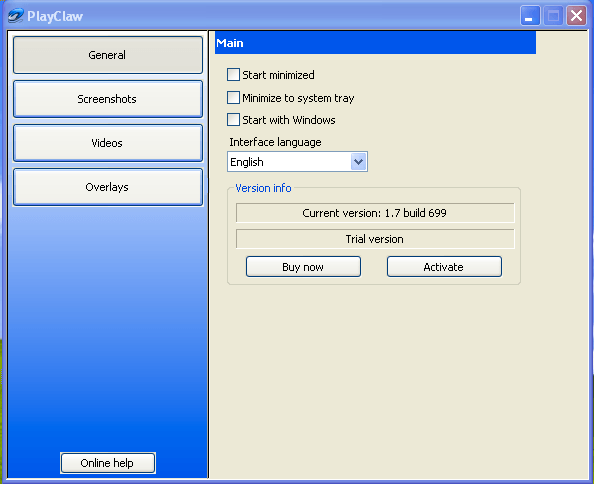Open Online help
This screenshot has height=484, width=594.
[x=108, y=463]
